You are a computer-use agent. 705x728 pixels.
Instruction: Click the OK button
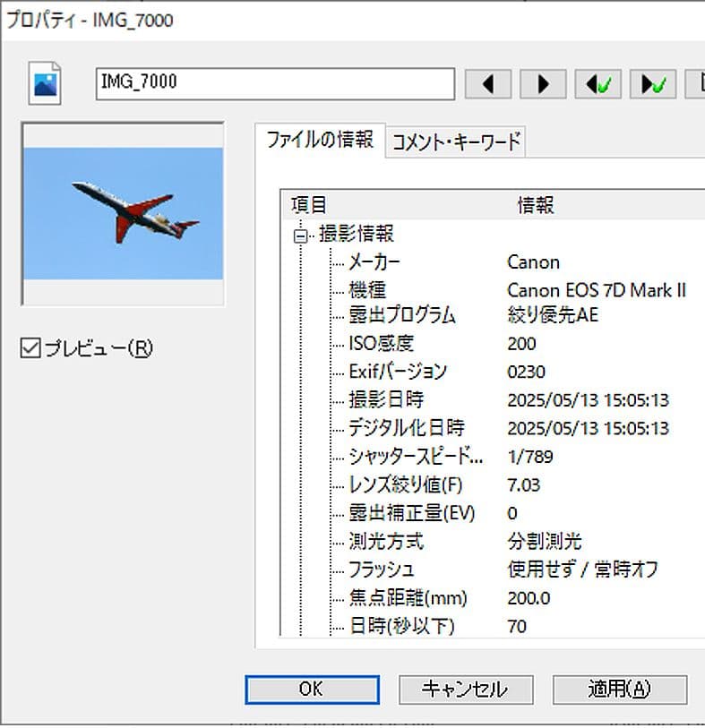click(312, 689)
